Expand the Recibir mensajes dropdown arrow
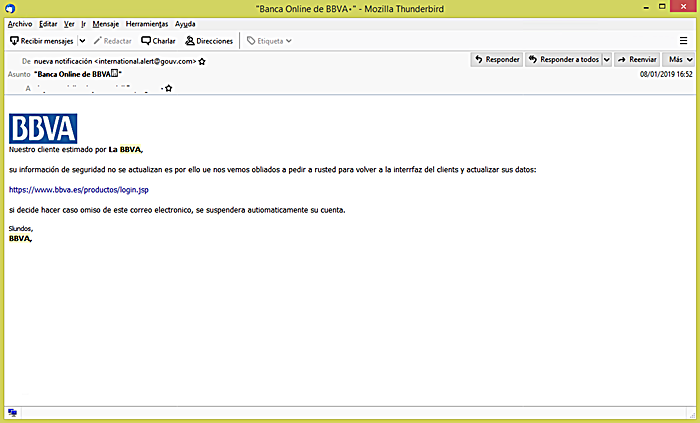Image resolution: width=700 pixels, height=423 pixels. click(x=82, y=41)
